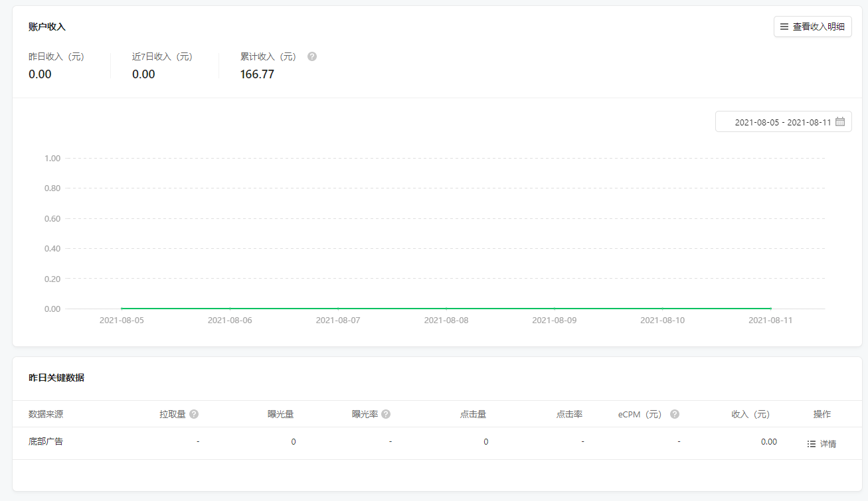Screen dimensions: 868x501
Task: Click help icon beside 累计收入（元）
Action: [x=312, y=56]
